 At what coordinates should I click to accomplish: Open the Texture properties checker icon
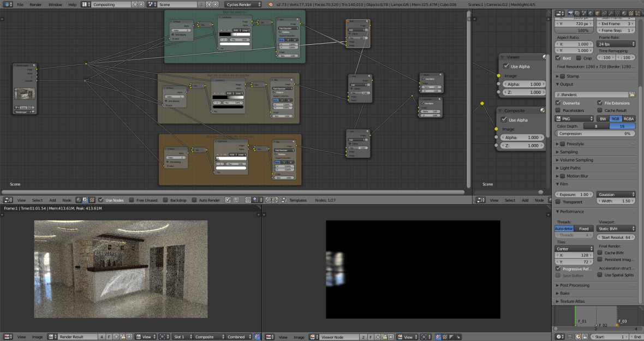[630, 13]
